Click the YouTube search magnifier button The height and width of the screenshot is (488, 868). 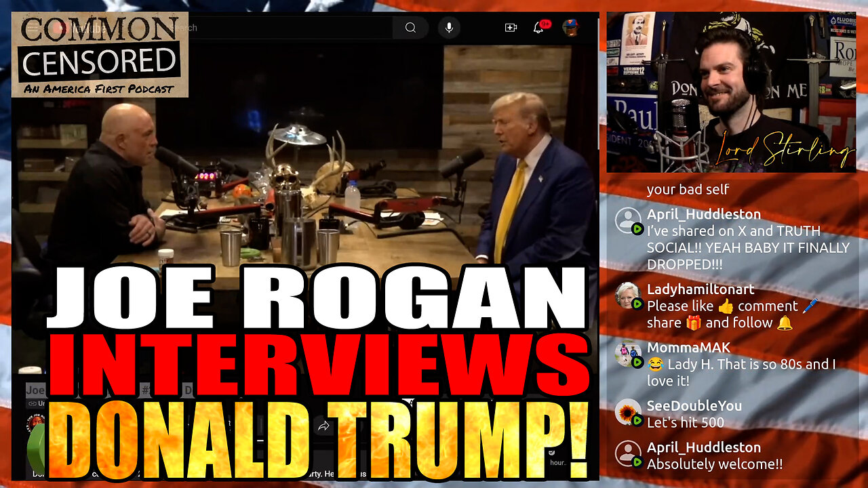410,28
